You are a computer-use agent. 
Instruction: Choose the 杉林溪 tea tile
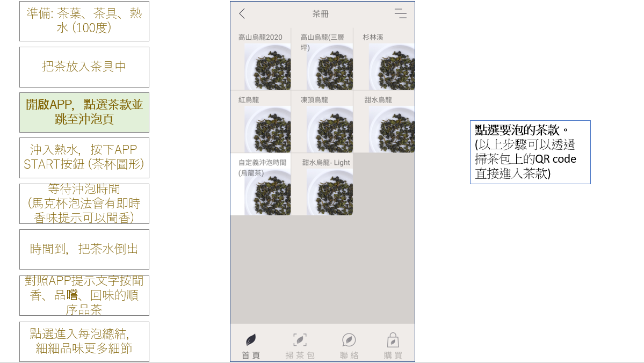[384, 59]
